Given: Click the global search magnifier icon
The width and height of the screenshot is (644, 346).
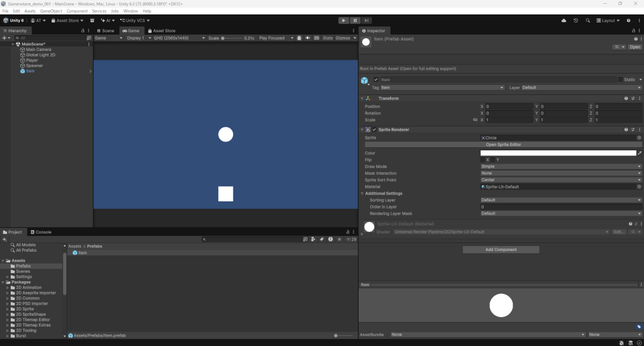Looking at the screenshot, I should [x=588, y=21].
